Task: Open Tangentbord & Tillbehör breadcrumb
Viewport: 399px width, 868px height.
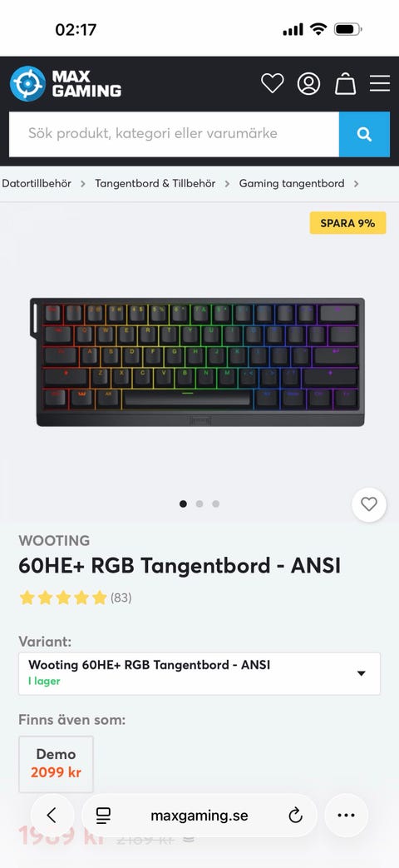Action: [x=155, y=183]
